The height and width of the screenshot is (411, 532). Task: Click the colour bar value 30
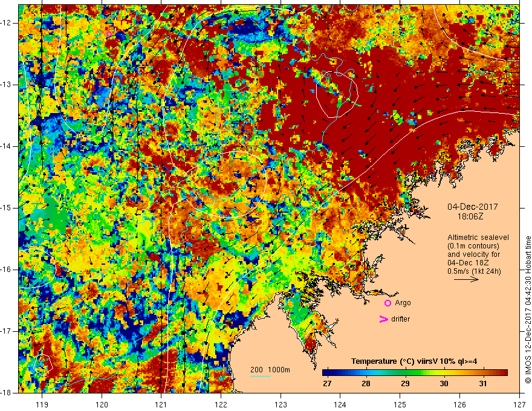tap(444, 384)
